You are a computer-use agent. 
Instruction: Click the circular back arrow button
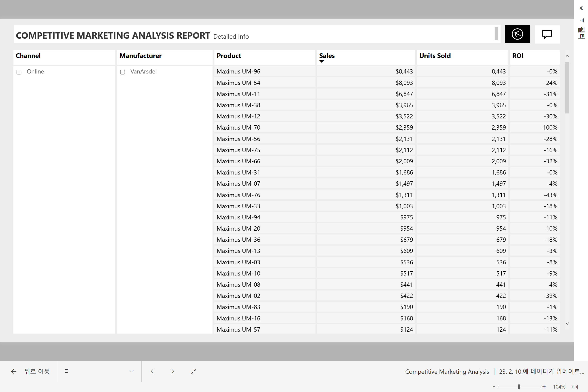[x=517, y=34]
